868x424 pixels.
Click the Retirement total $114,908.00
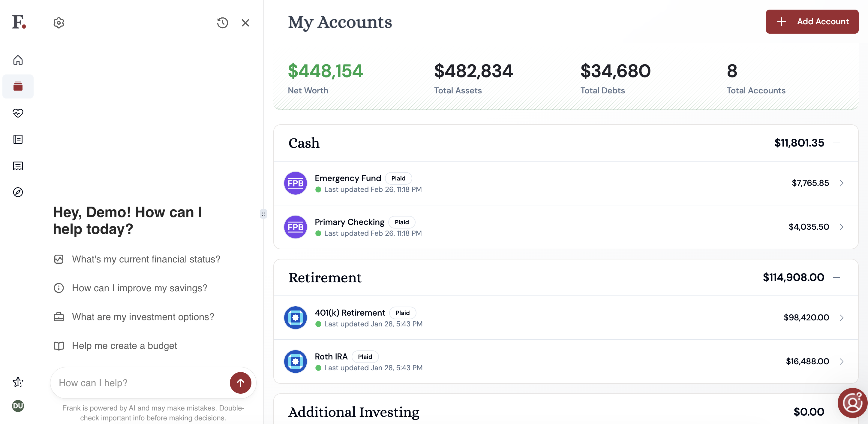(x=793, y=277)
